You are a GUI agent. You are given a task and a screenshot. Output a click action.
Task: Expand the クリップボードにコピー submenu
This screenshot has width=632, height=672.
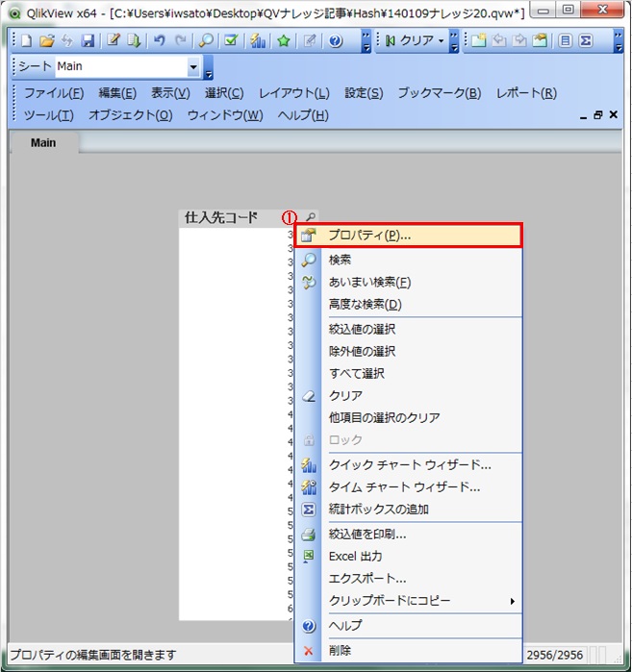(x=512, y=601)
